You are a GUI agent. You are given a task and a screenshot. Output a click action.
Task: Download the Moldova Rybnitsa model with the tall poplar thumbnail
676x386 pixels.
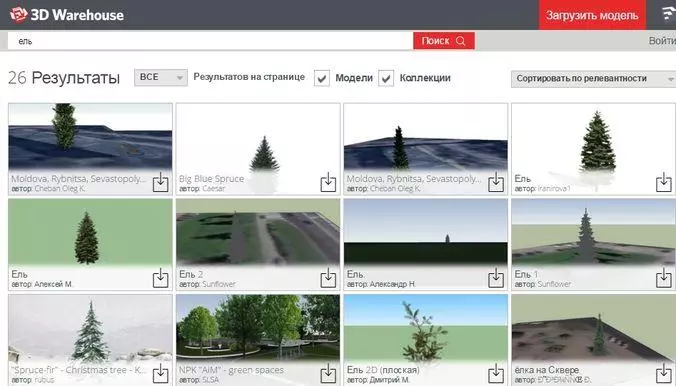pyautogui.click(x=160, y=182)
